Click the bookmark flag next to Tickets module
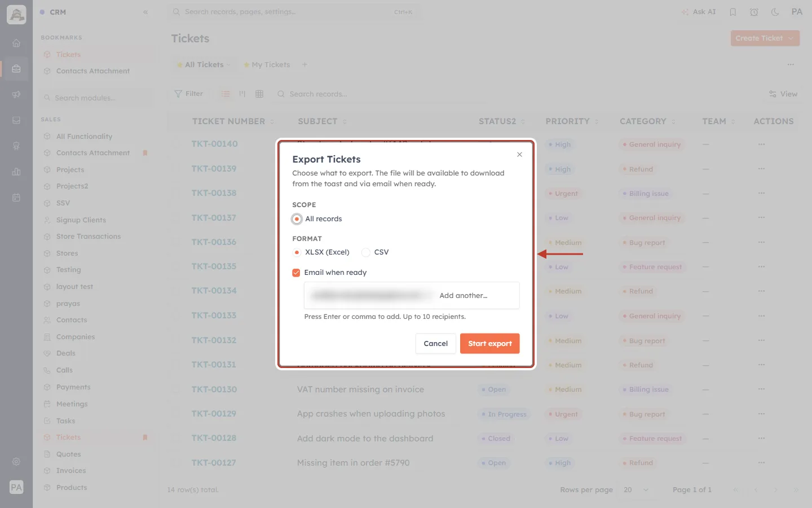 tap(145, 437)
